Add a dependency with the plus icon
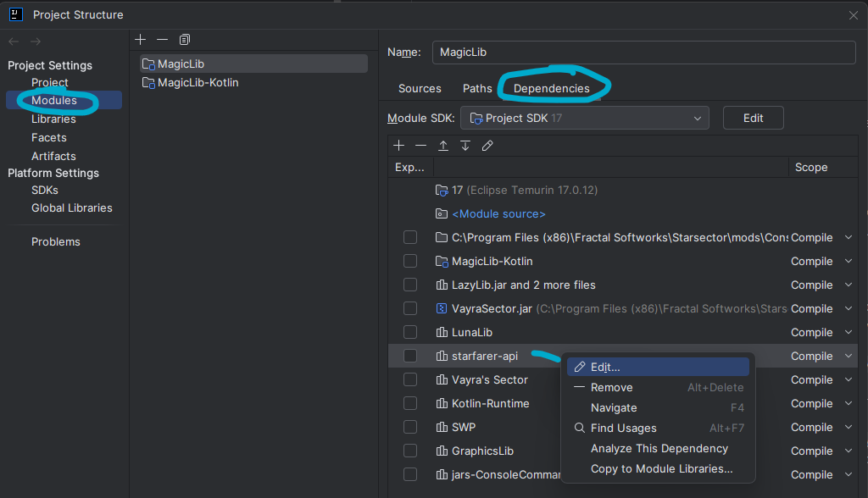The width and height of the screenshot is (868, 498). pyautogui.click(x=398, y=146)
